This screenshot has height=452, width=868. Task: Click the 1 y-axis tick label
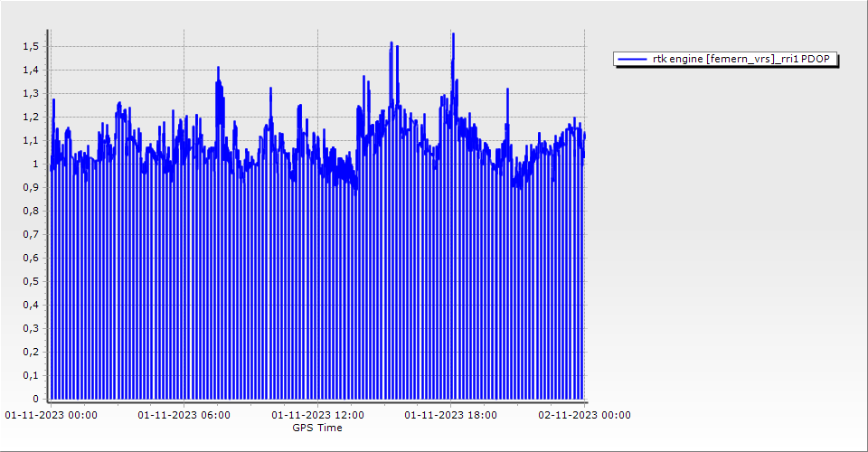pyautogui.click(x=35, y=164)
